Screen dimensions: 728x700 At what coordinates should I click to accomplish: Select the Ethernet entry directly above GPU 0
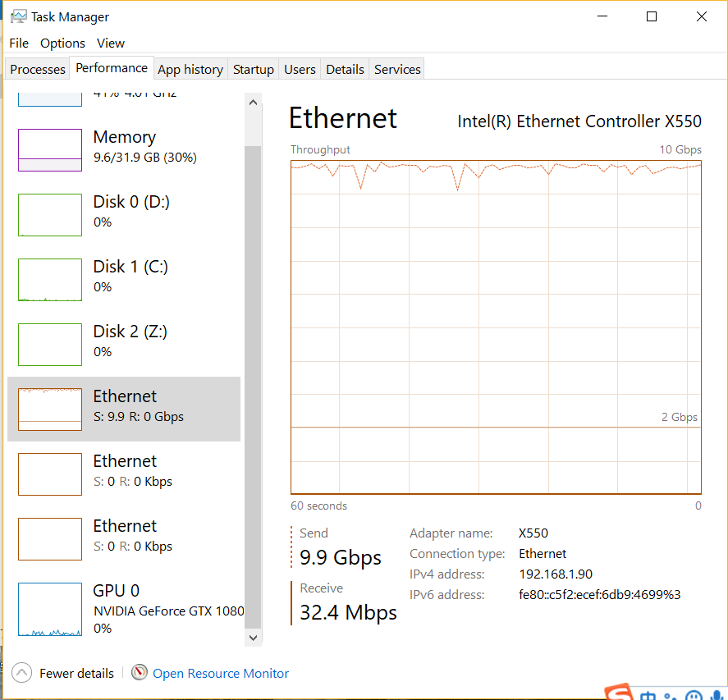124,539
